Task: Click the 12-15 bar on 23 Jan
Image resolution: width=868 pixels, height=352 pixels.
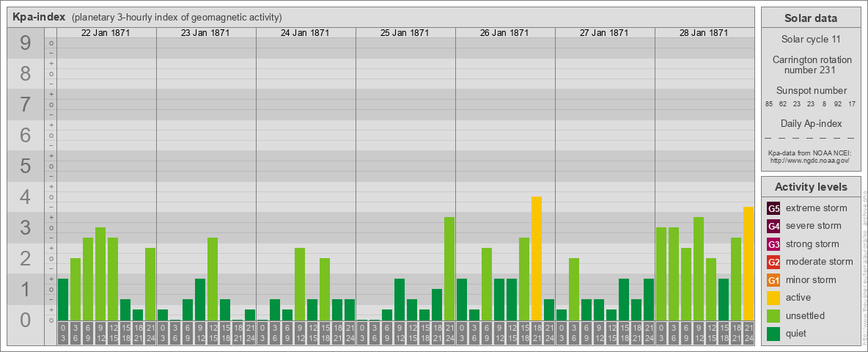Action: [x=213, y=279]
